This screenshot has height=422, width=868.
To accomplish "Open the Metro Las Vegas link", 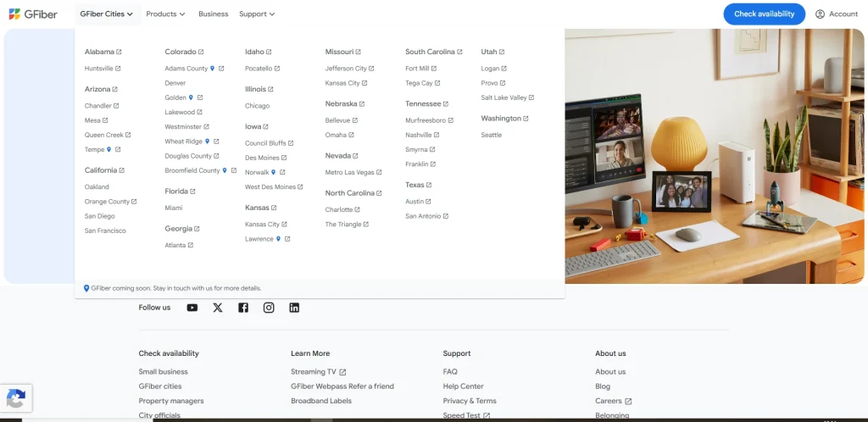I will (350, 173).
